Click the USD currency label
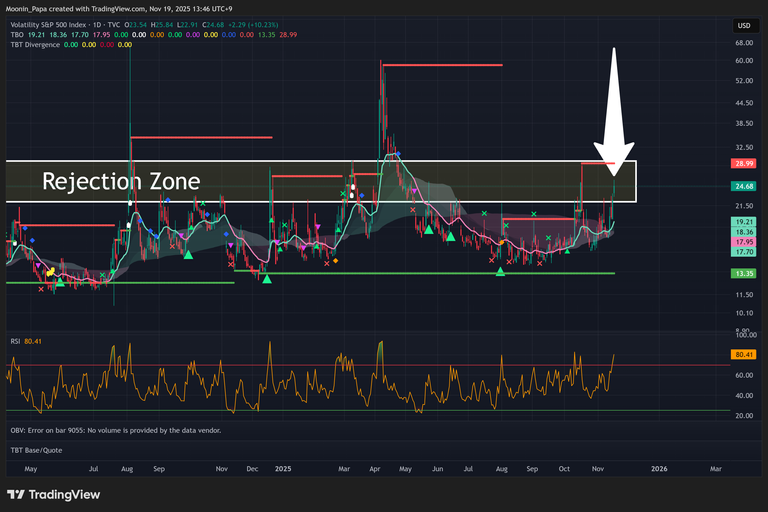 [743, 25]
